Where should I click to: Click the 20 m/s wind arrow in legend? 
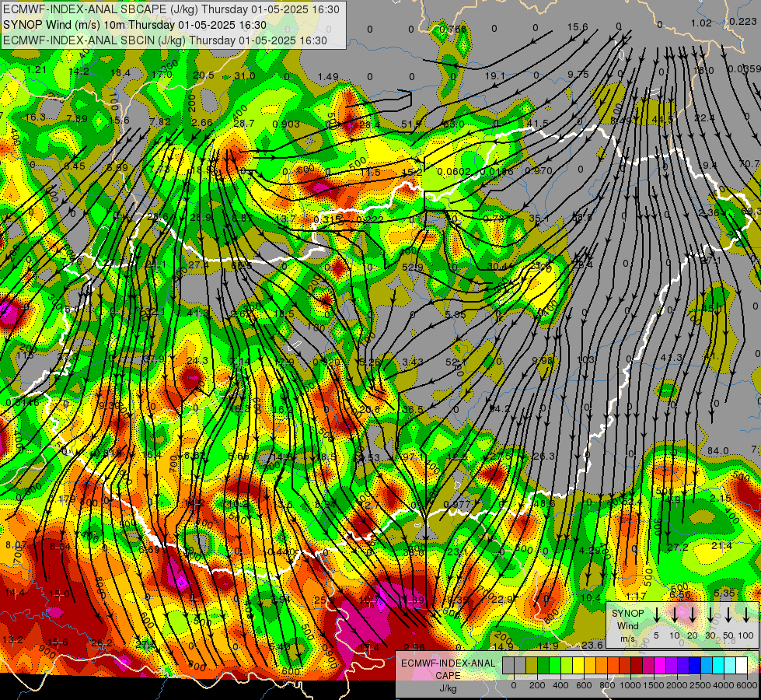click(x=692, y=615)
